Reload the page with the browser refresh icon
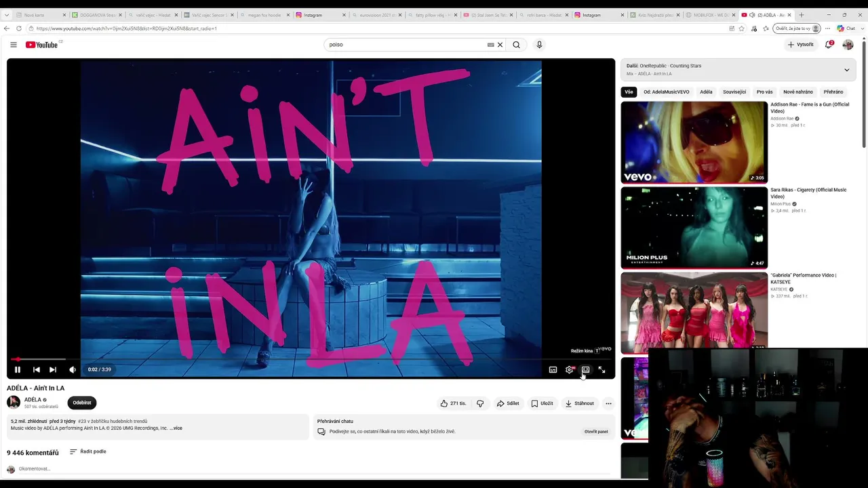This screenshot has width=868, height=488. pos(19,28)
